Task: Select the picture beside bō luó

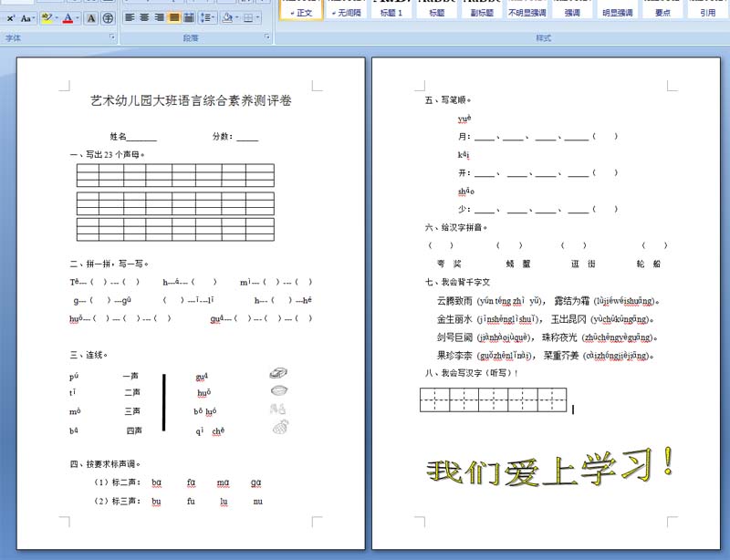Action: 277,409
